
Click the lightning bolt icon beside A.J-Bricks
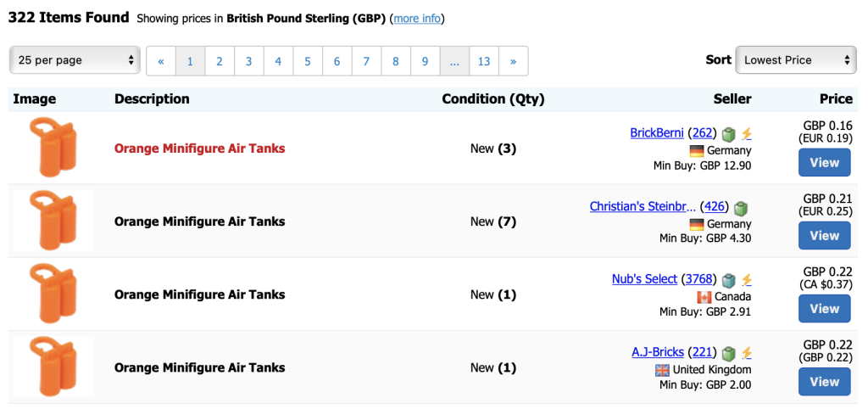pos(747,353)
